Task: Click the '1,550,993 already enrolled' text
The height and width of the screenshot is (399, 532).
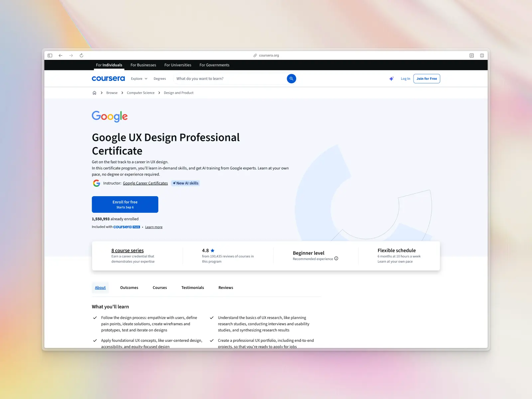Action: point(115,219)
